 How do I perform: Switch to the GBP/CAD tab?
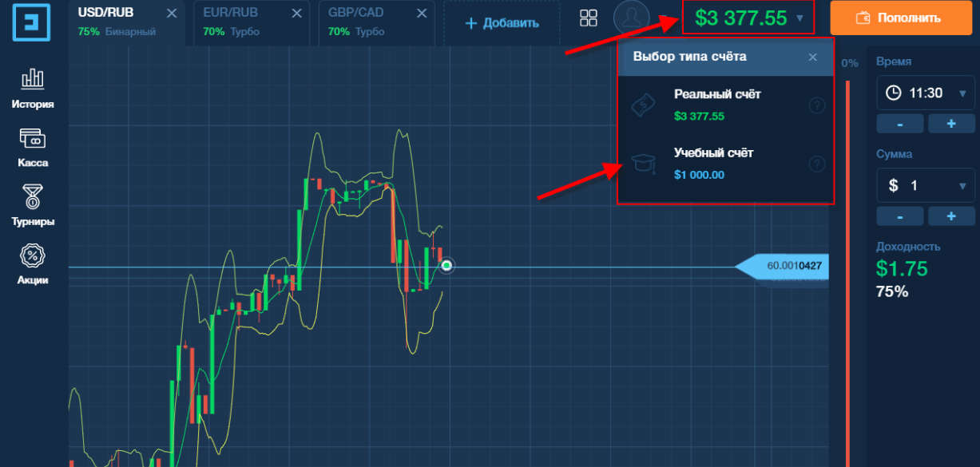(367, 22)
